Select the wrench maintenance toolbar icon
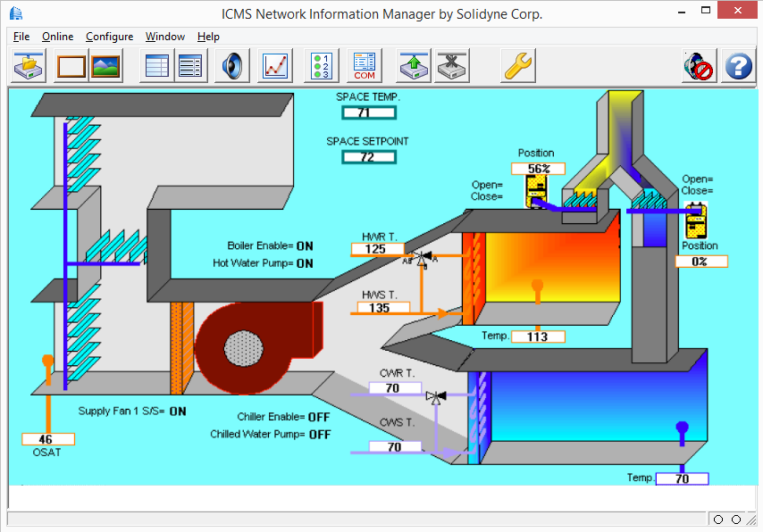This screenshot has width=763, height=532. 516,65
